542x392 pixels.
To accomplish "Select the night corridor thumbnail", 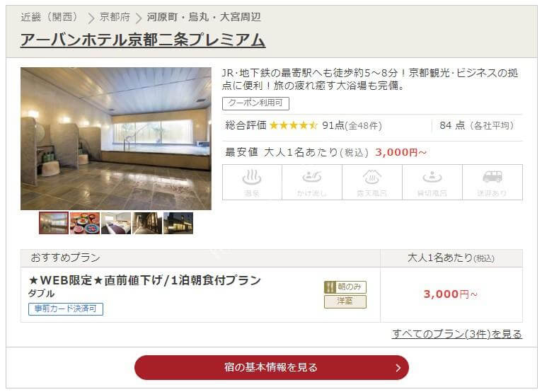I will 147,223.
